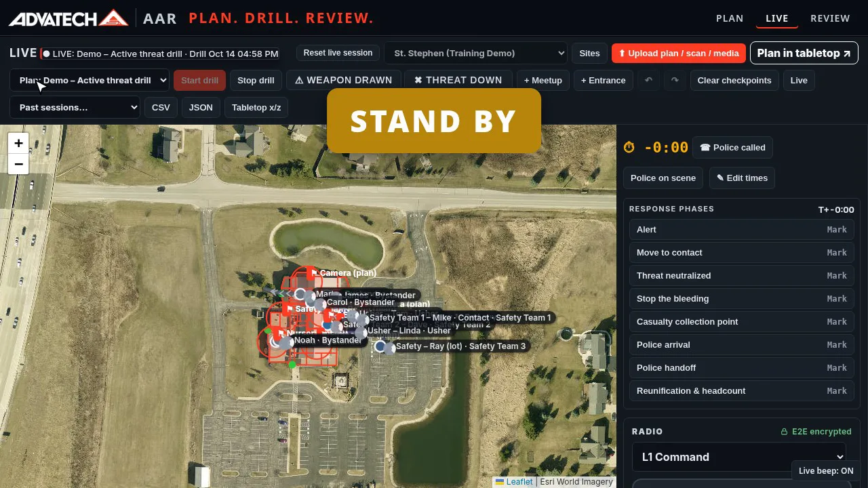Image resolution: width=868 pixels, height=488 pixels.
Task: Click the Advatech logo
Action: [68, 18]
